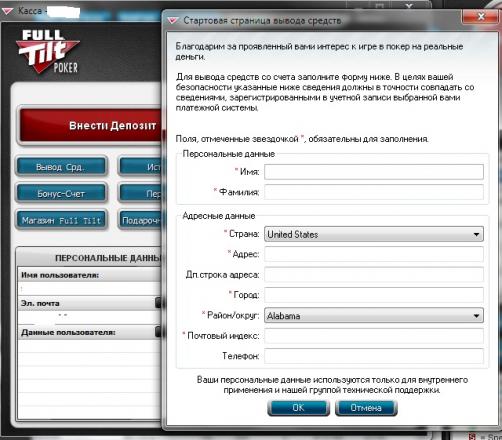Select the Адрес address input field

click(x=374, y=254)
